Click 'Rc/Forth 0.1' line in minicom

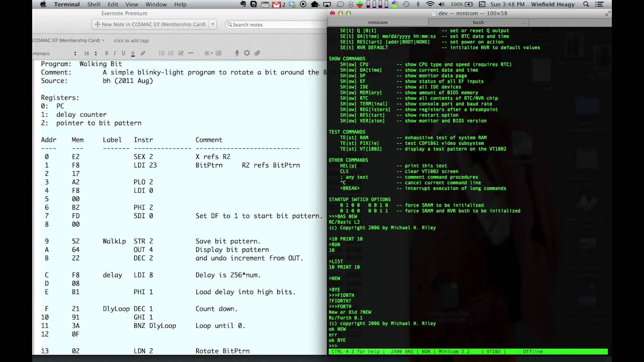click(x=346, y=318)
